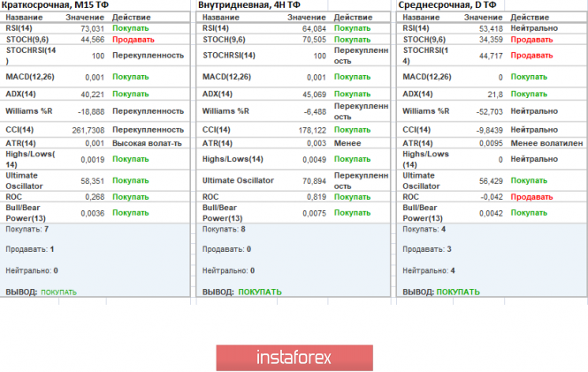Click CCI(14) value 261,7308
The height and width of the screenshot is (372, 588).
click(x=88, y=131)
